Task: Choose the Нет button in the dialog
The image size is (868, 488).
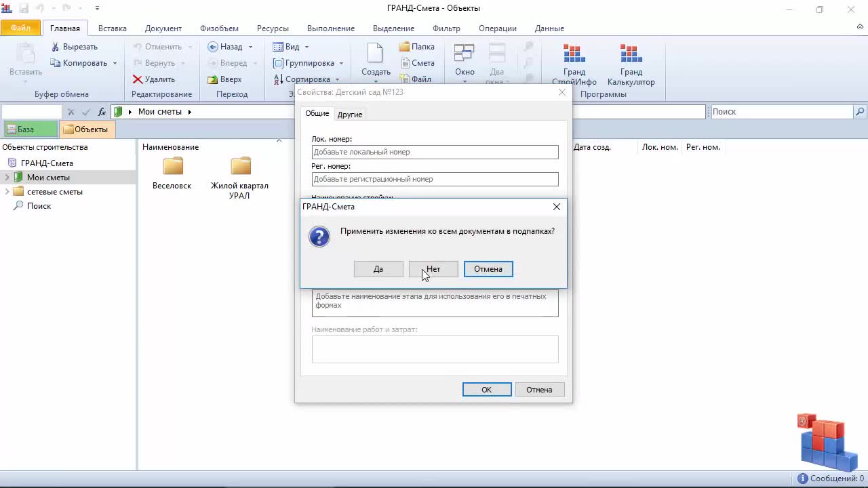Action: click(433, 269)
